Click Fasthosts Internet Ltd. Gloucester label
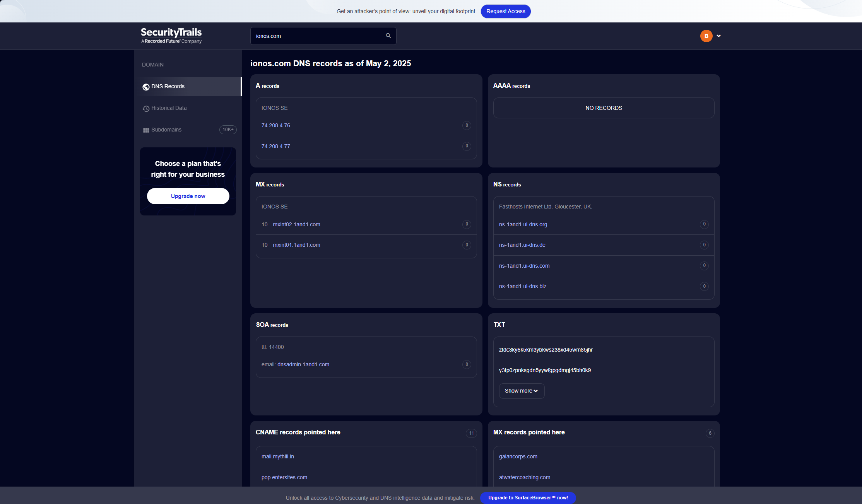Screen dimensions: 862x504 [546, 207]
